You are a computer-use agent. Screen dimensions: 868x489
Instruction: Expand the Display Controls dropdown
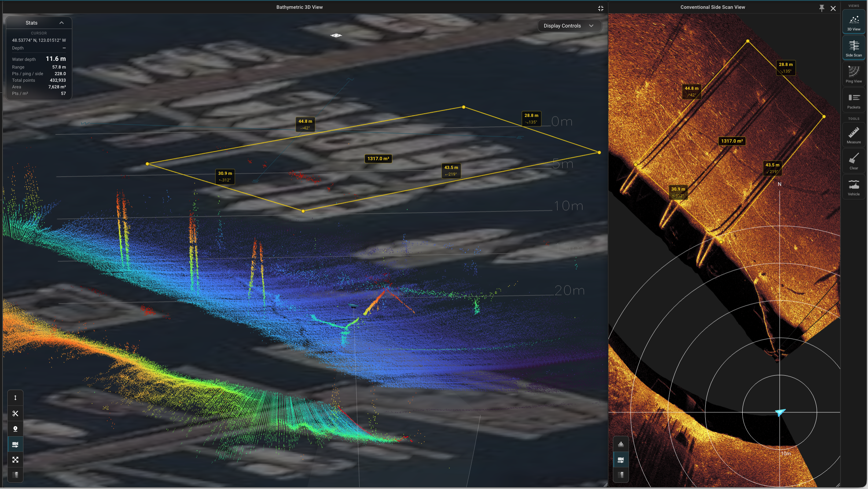tap(570, 26)
